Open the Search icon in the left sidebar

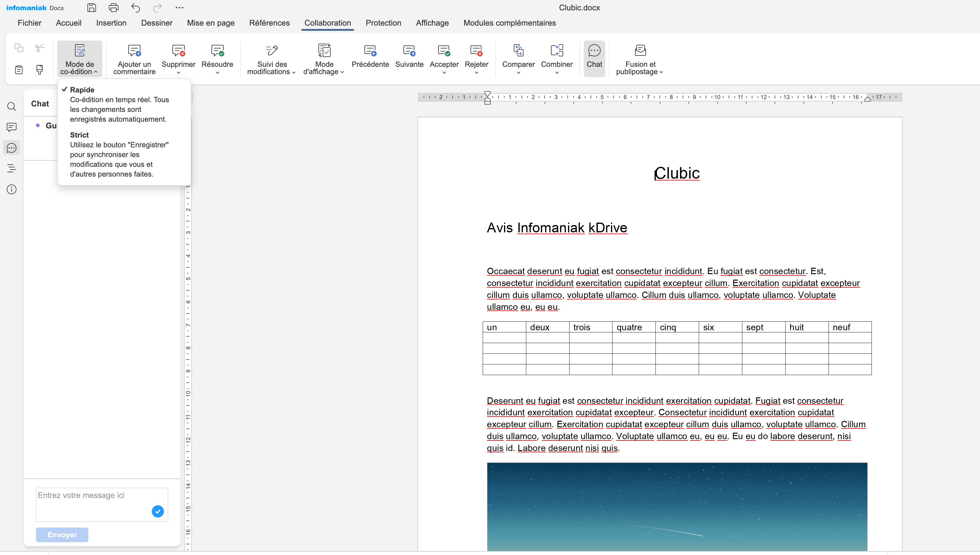12,106
